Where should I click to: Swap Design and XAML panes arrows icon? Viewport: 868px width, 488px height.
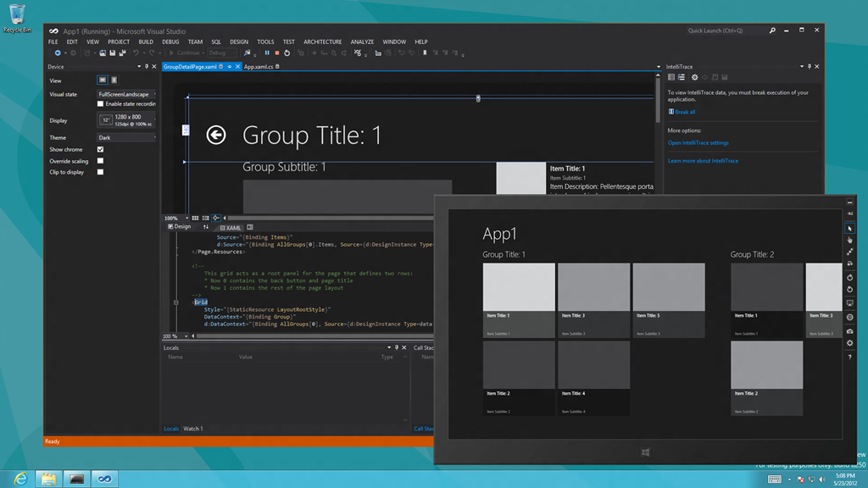pos(205,227)
